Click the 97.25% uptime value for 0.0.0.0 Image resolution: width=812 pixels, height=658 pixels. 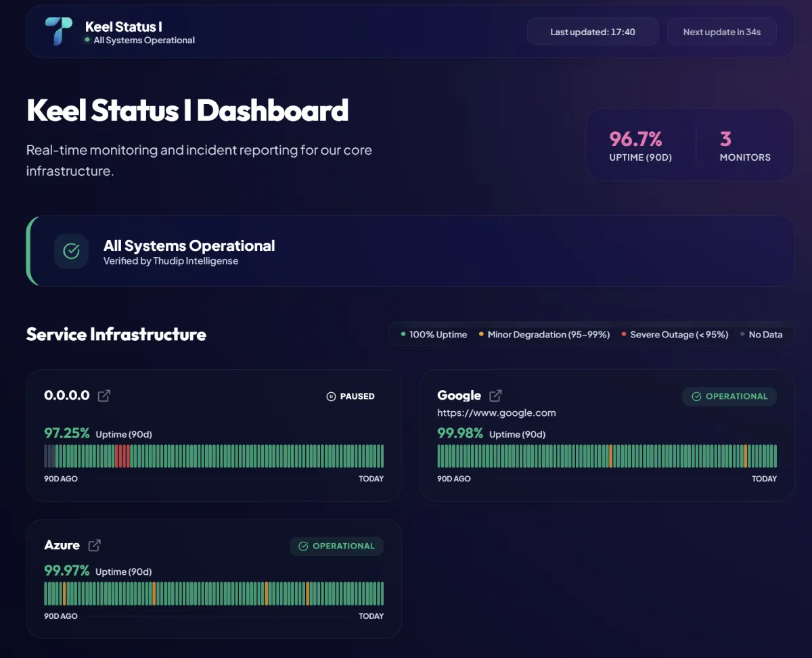pos(67,433)
